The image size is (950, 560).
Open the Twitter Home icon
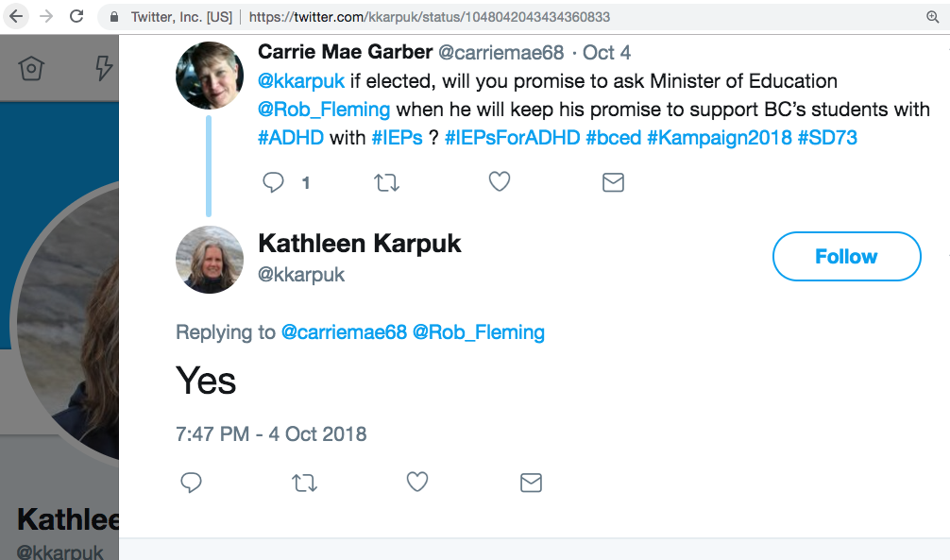(x=32, y=68)
